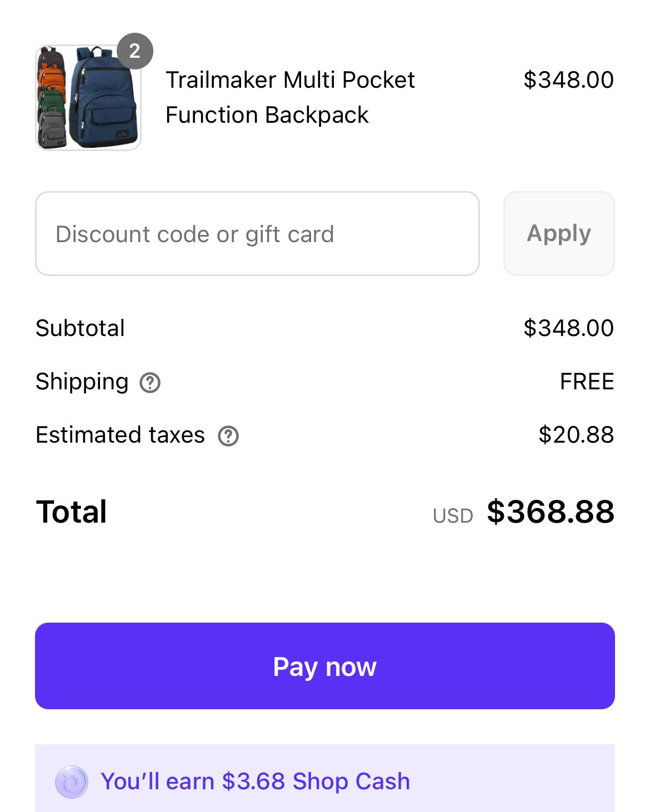Viewport: 650px width, 812px height.
Task: Click the Subtotal amount $348.00
Action: click(x=568, y=328)
